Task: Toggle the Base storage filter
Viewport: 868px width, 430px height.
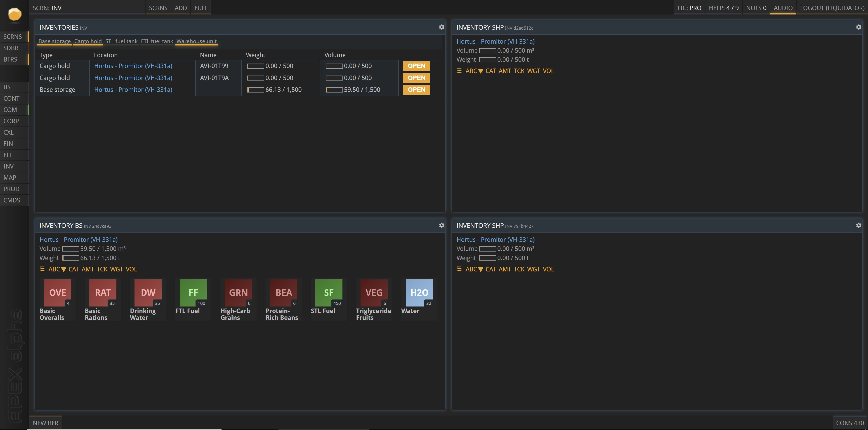Action: (x=54, y=41)
